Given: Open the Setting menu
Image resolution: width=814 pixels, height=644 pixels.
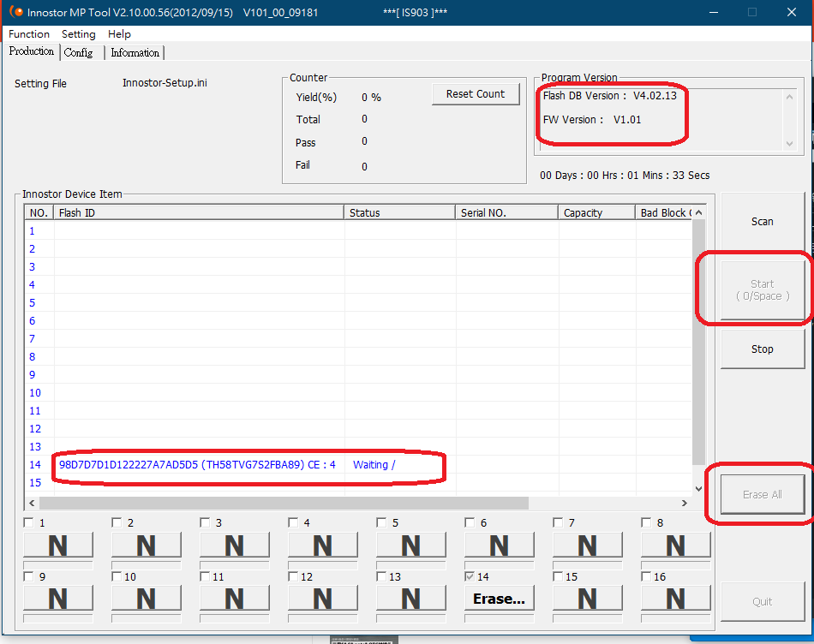Looking at the screenshot, I should (x=78, y=34).
